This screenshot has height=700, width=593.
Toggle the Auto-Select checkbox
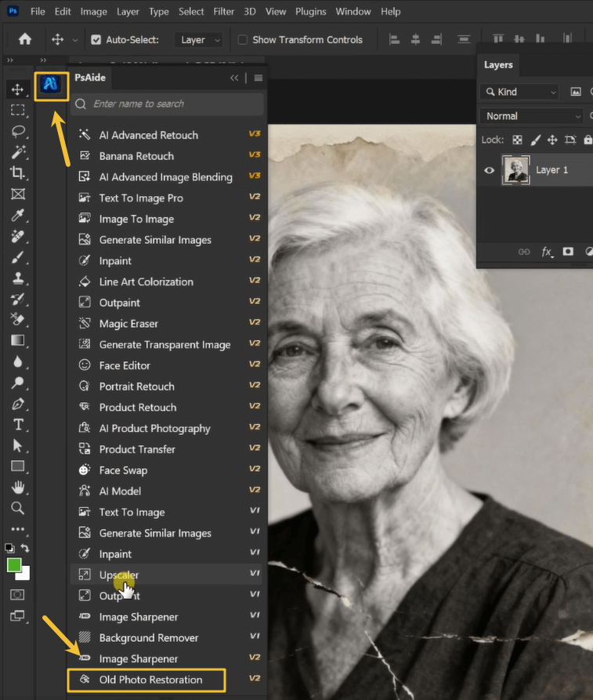96,40
